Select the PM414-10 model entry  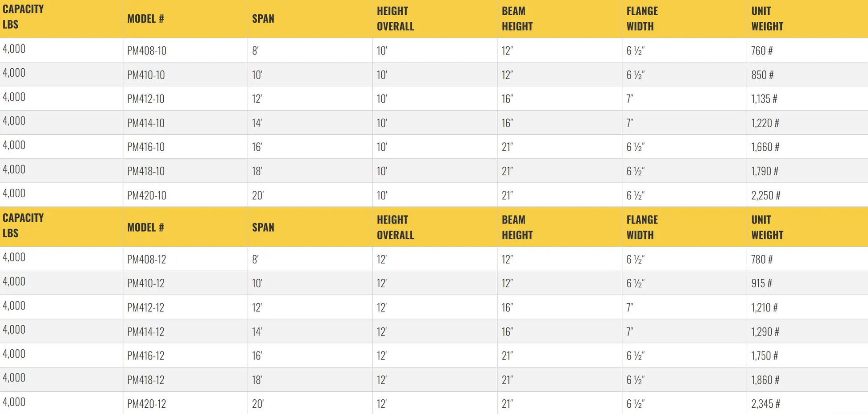point(146,123)
